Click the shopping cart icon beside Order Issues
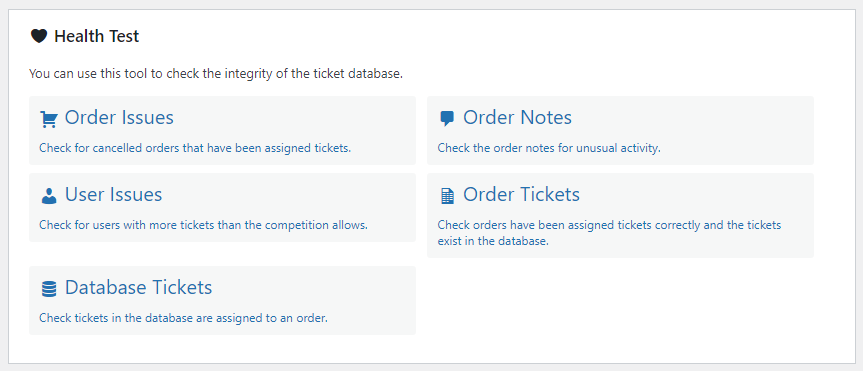 (x=49, y=119)
